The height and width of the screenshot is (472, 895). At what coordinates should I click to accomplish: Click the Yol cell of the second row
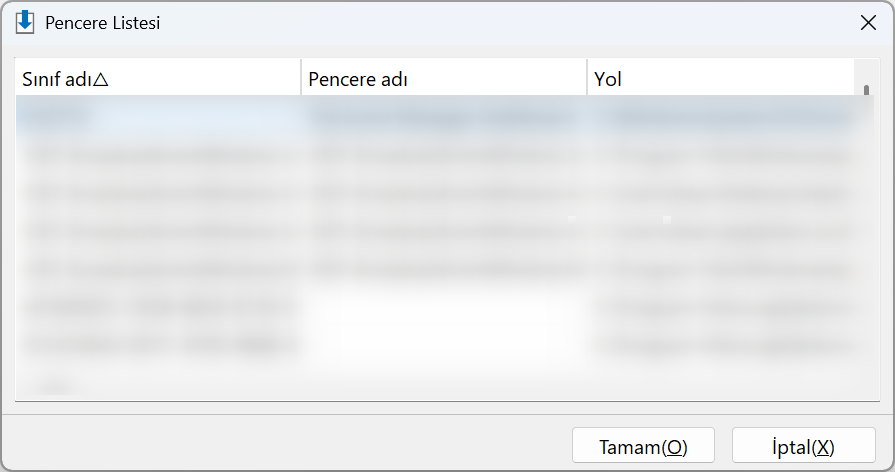pos(721,155)
